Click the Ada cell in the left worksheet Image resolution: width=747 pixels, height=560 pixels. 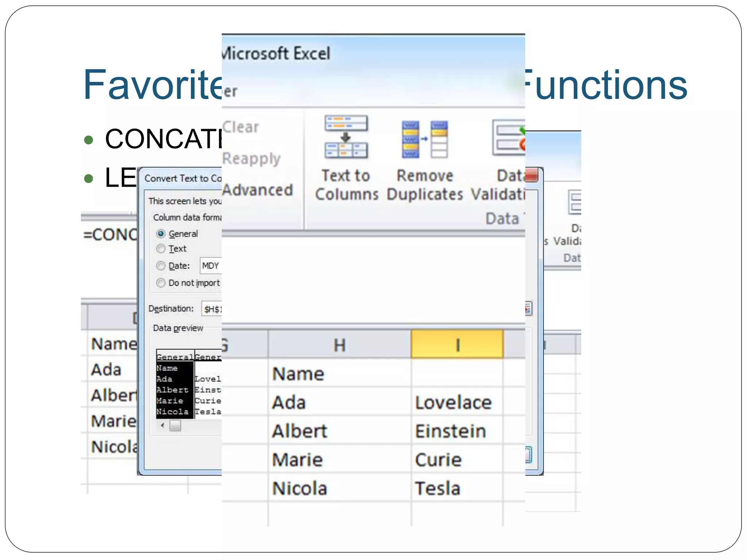[113, 370]
